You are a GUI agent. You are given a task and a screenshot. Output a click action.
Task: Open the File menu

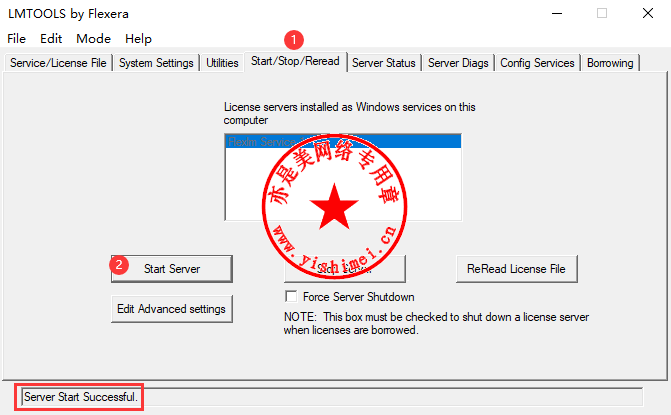click(16, 39)
